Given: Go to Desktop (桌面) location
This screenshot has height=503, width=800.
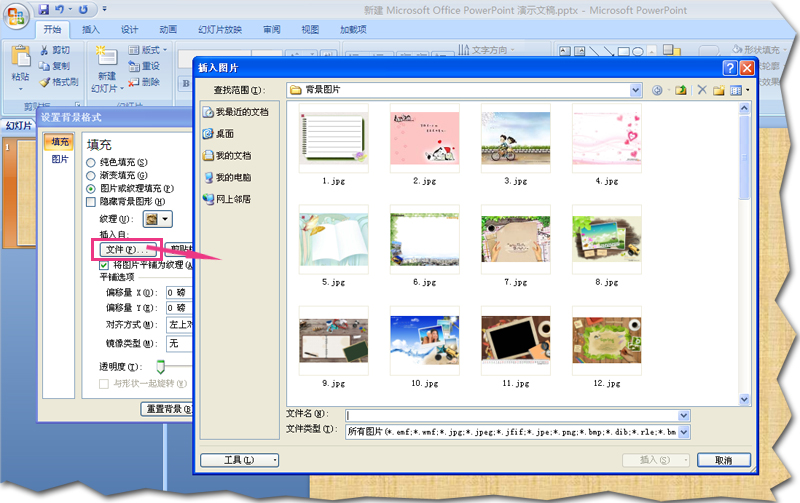Looking at the screenshot, I should click(218, 134).
